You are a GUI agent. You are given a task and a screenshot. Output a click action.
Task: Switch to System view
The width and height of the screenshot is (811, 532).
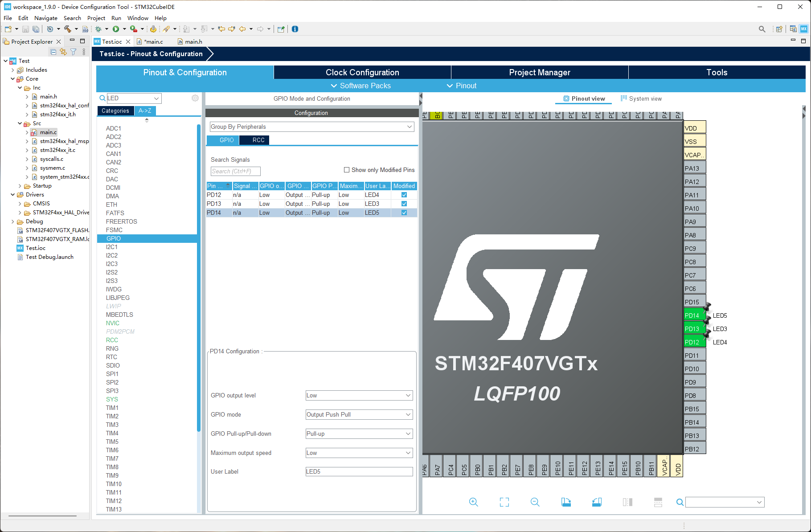(x=641, y=98)
